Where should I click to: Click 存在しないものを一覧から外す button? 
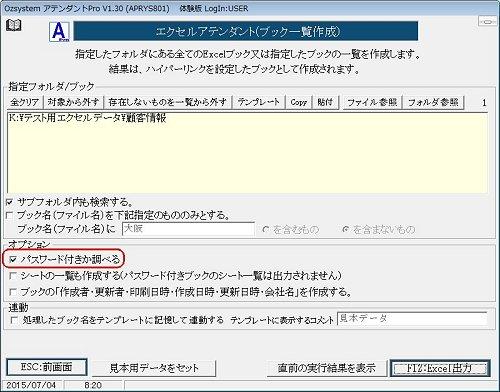168,102
